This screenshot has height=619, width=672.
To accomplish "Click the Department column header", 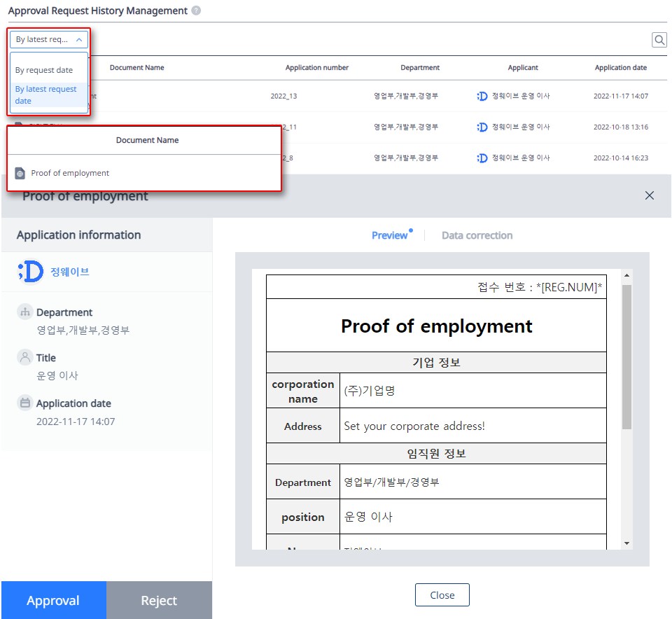I will pos(420,67).
